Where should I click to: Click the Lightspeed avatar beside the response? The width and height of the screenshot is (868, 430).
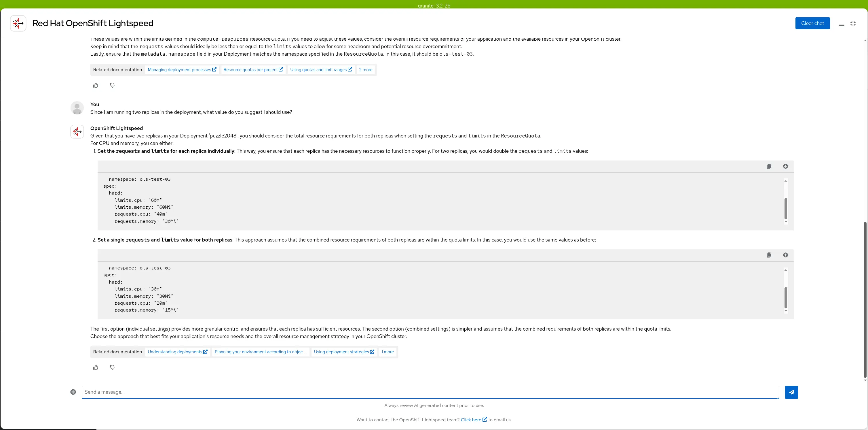pyautogui.click(x=77, y=131)
